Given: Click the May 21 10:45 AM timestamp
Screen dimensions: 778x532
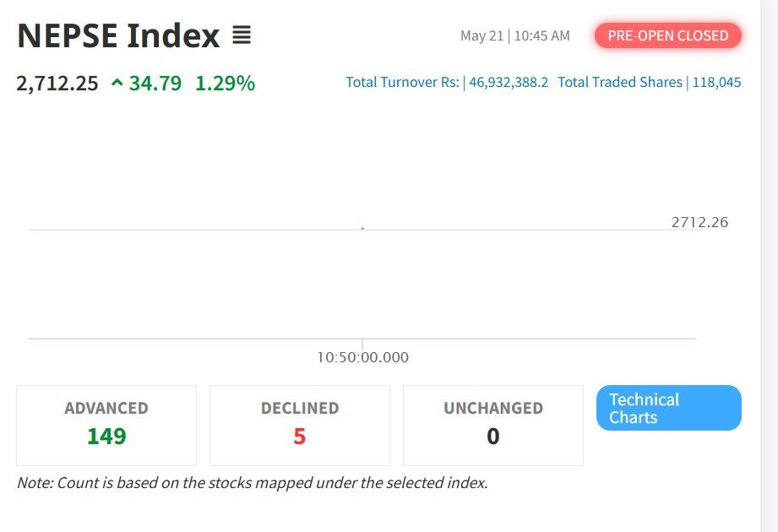Looking at the screenshot, I should pyautogui.click(x=515, y=35).
